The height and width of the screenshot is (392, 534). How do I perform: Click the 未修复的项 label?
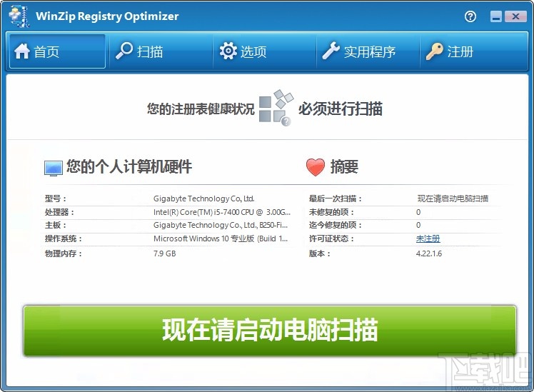[331, 212]
